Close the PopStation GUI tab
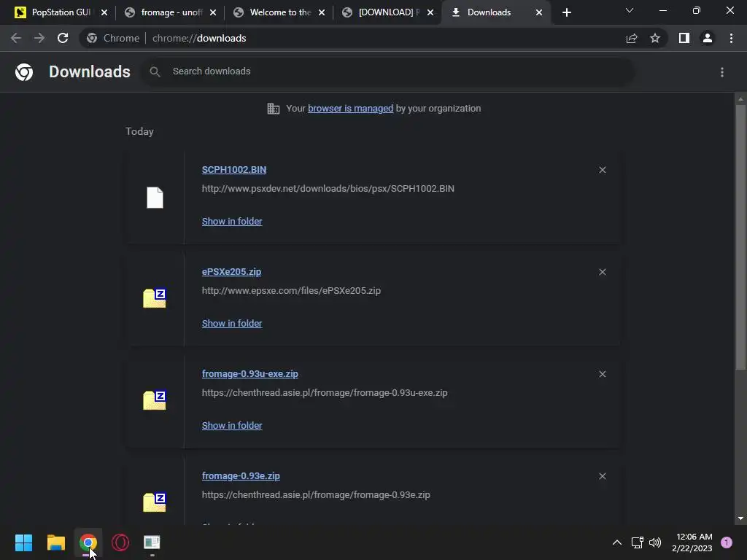Image resolution: width=747 pixels, height=560 pixels. click(x=104, y=12)
